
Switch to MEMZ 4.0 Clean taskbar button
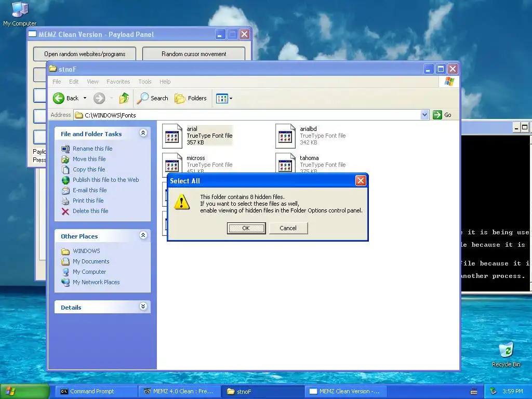[179, 392]
